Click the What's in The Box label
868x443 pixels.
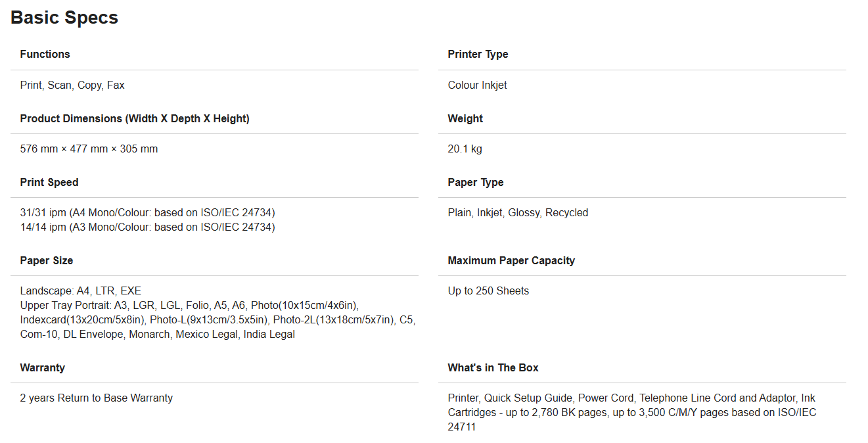tap(493, 368)
